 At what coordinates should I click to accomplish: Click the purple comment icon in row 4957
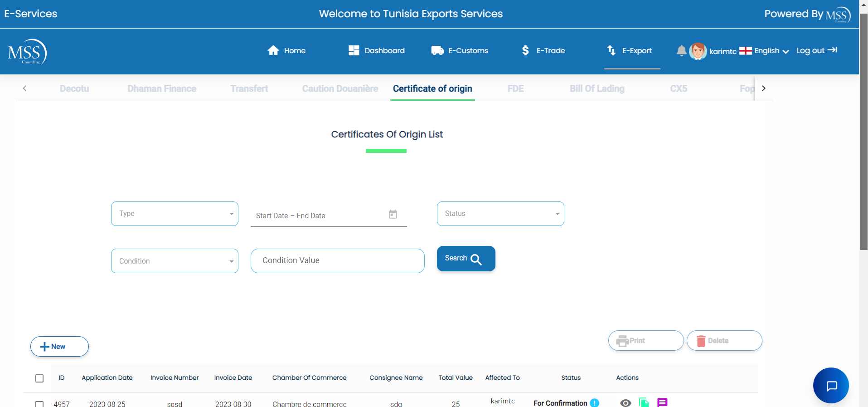662,402
